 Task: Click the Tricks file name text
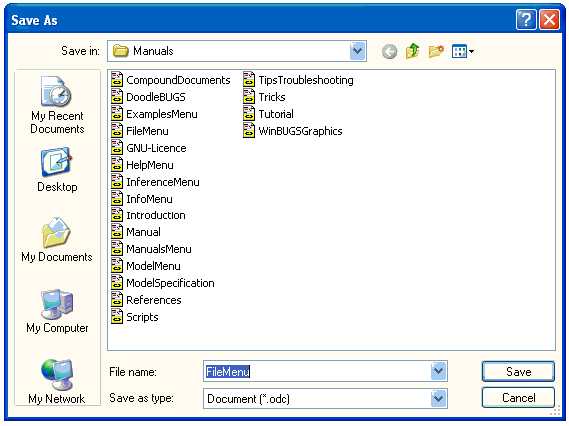point(272,97)
